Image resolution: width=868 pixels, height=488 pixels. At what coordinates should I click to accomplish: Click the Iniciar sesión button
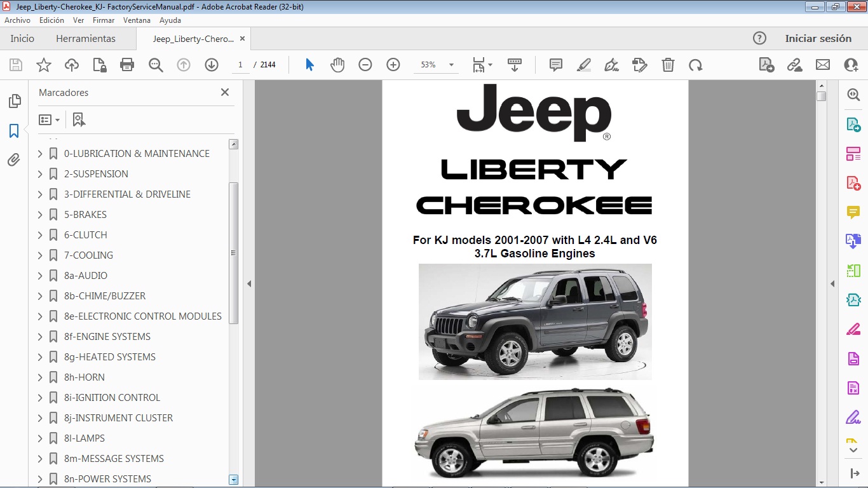[818, 38]
